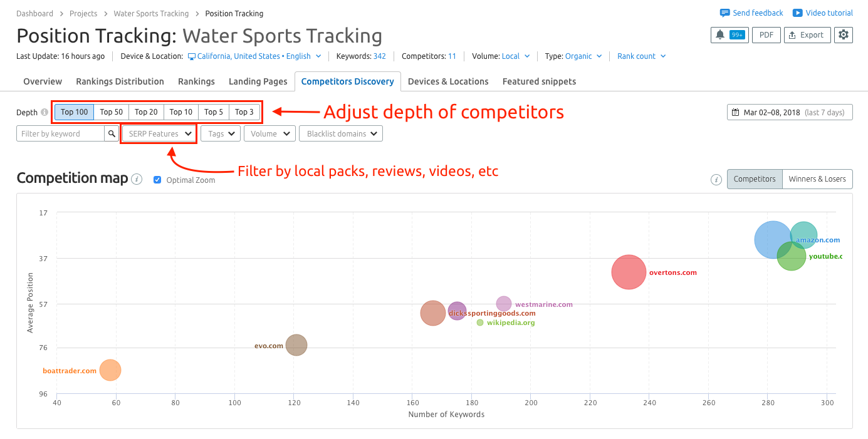Image resolution: width=868 pixels, height=439 pixels.
Task: Expand the Blacklist domains dropdown
Action: (340, 133)
